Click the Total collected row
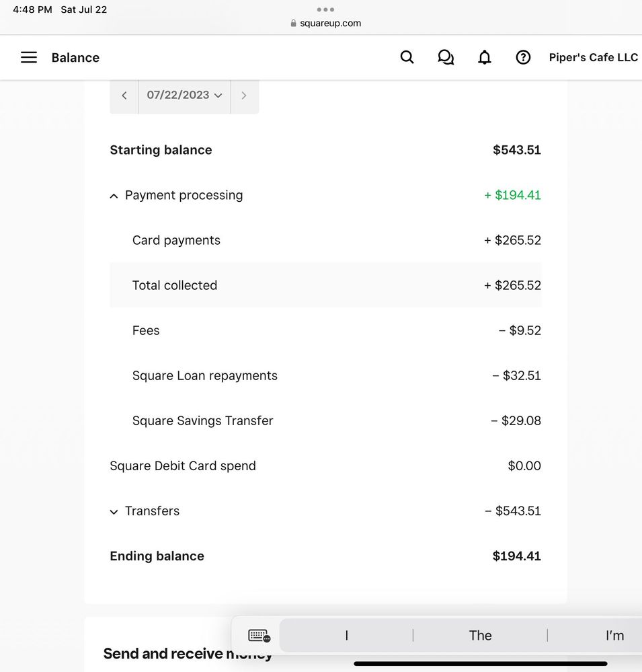The image size is (642, 672). tap(325, 285)
